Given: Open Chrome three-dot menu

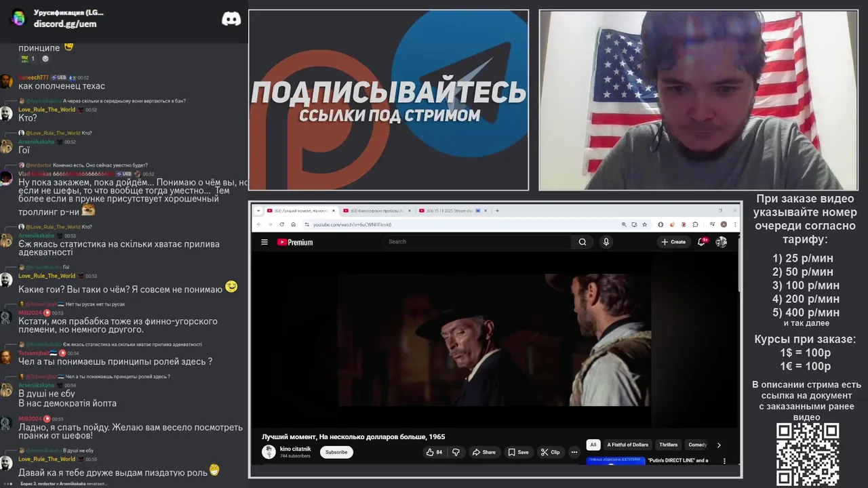Looking at the screenshot, I should pyautogui.click(x=735, y=224).
